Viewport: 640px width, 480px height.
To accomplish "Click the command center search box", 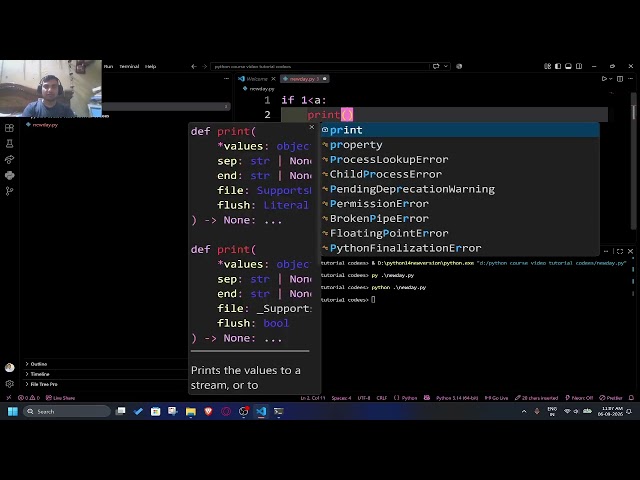I will (319, 66).
